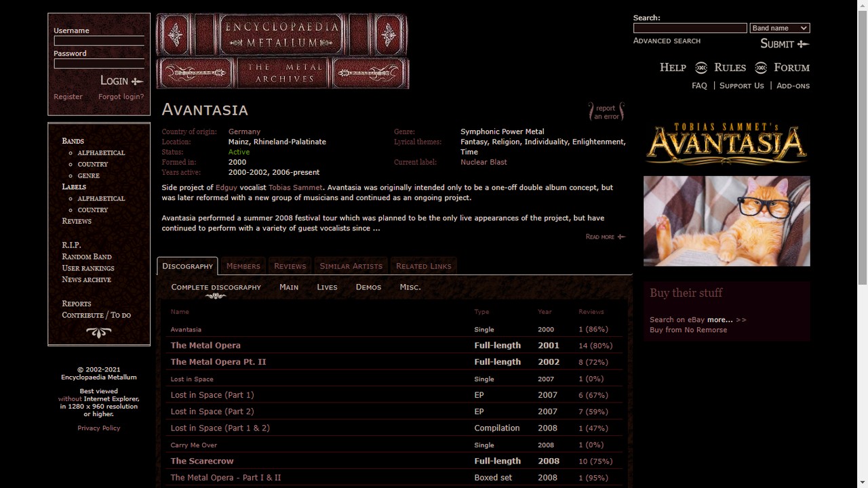Select the Misc. discography sub-tab

point(410,287)
